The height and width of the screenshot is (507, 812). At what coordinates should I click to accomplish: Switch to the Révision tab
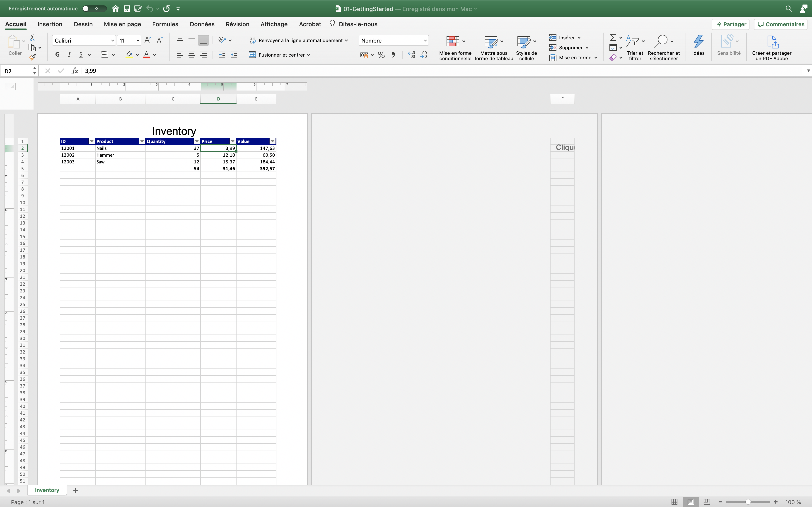coord(237,24)
